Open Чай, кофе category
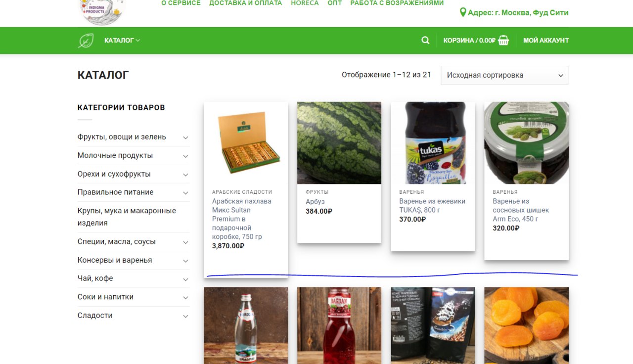 point(95,278)
